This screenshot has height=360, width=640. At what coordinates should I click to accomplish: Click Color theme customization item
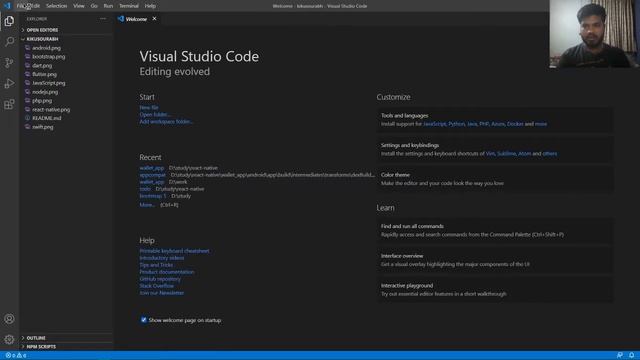point(495,179)
